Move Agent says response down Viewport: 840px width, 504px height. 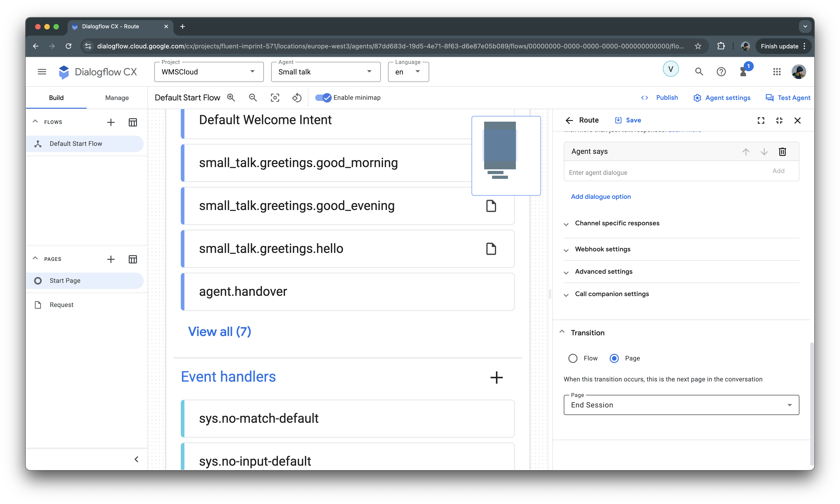pos(764,152)
